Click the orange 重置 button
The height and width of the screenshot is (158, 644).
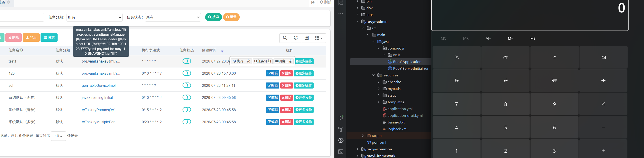tap(231, 17)
